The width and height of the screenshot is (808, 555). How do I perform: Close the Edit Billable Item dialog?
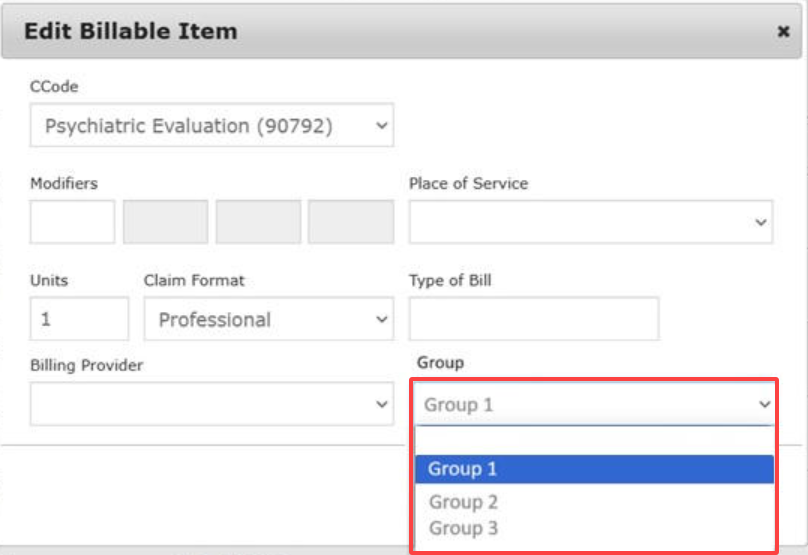[783, 32]
